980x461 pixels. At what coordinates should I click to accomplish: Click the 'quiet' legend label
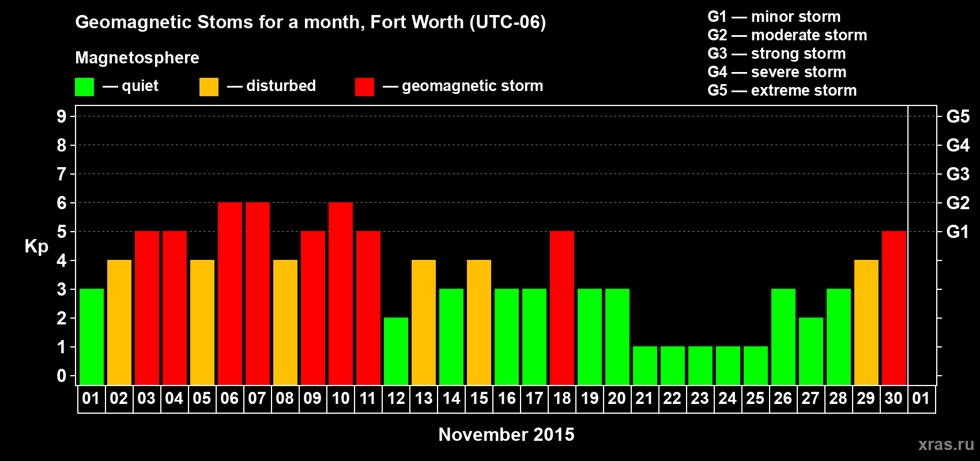click(140, 86)
